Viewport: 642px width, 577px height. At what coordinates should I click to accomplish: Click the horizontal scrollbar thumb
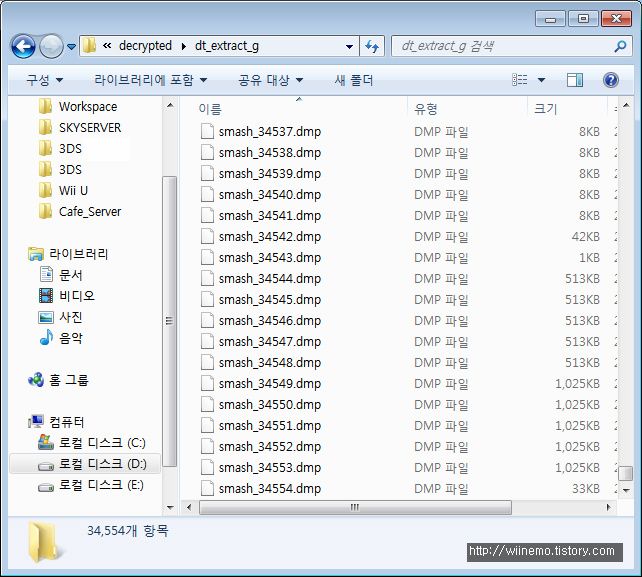point(355,507)
